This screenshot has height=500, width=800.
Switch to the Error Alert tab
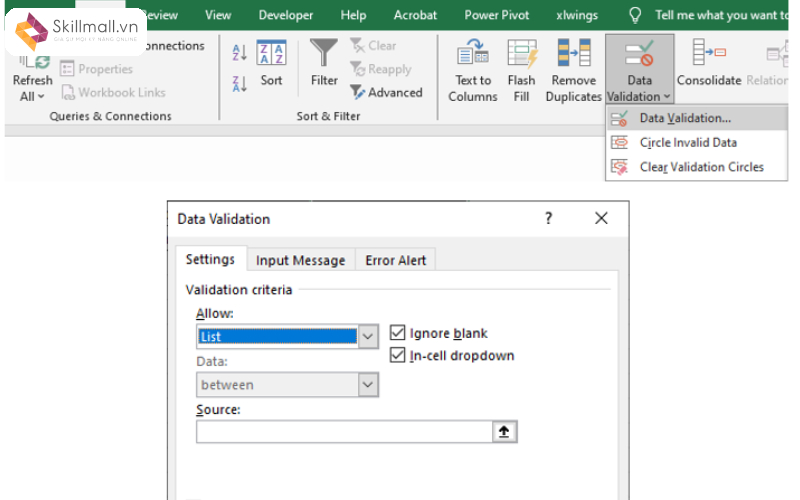[x=395, y=260]
